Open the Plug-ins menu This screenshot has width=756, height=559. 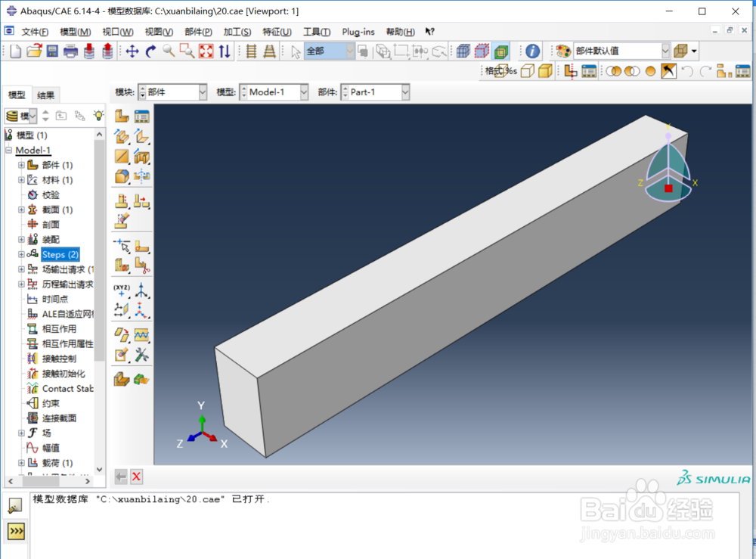(358, 32)
